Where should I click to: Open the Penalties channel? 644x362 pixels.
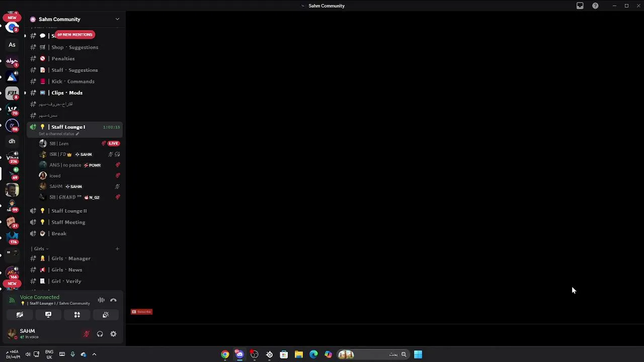(x=74, y=58)
